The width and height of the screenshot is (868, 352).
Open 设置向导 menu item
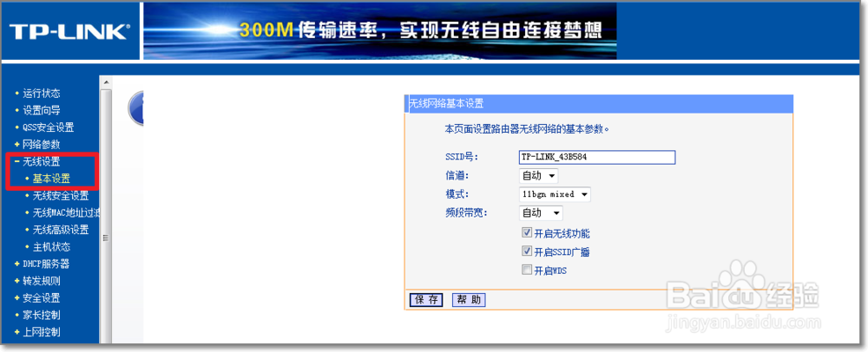[x=42, y=110]
